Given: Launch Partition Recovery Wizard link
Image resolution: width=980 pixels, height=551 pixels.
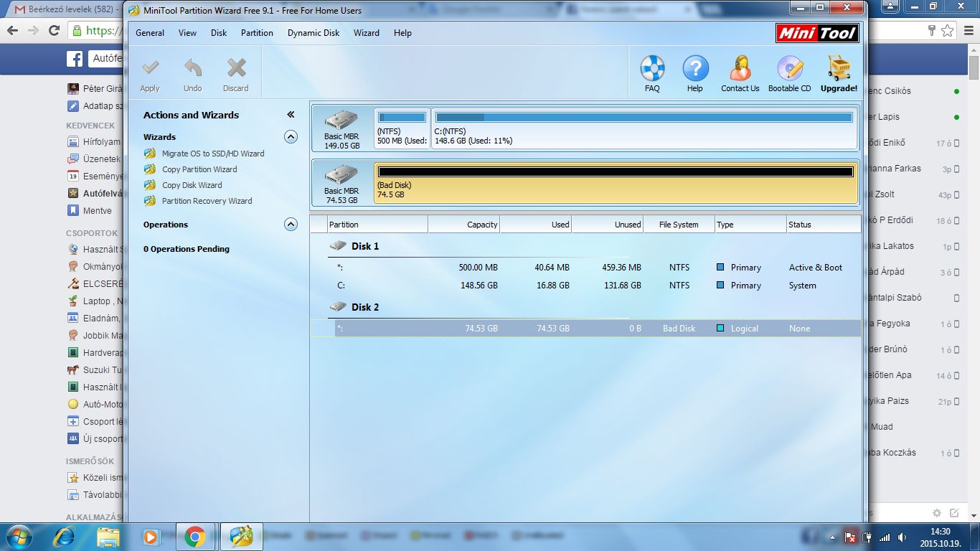Looking at the screenshot, I should tap(207, 201).
